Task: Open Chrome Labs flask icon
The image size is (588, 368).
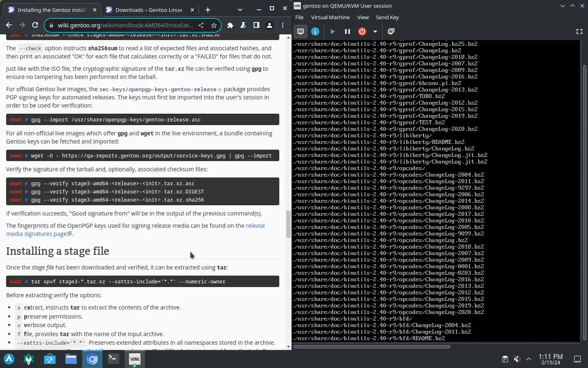Action: (x=243, y=25)
